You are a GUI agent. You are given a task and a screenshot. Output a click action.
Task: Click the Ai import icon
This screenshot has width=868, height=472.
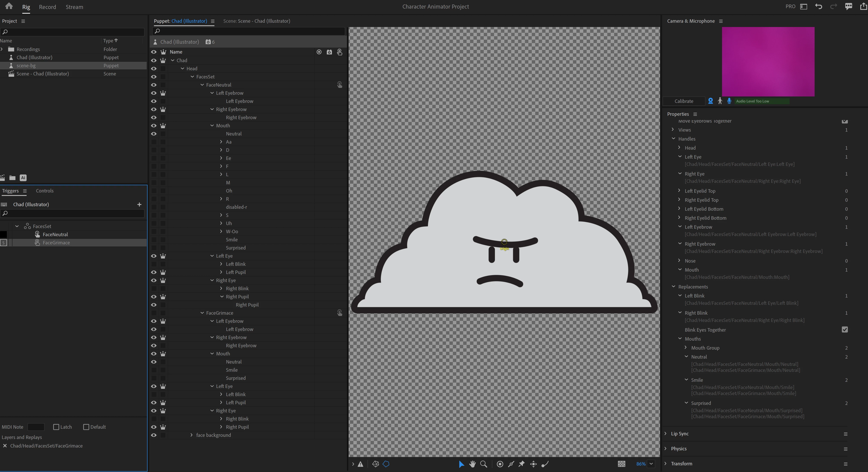point(23,177)
